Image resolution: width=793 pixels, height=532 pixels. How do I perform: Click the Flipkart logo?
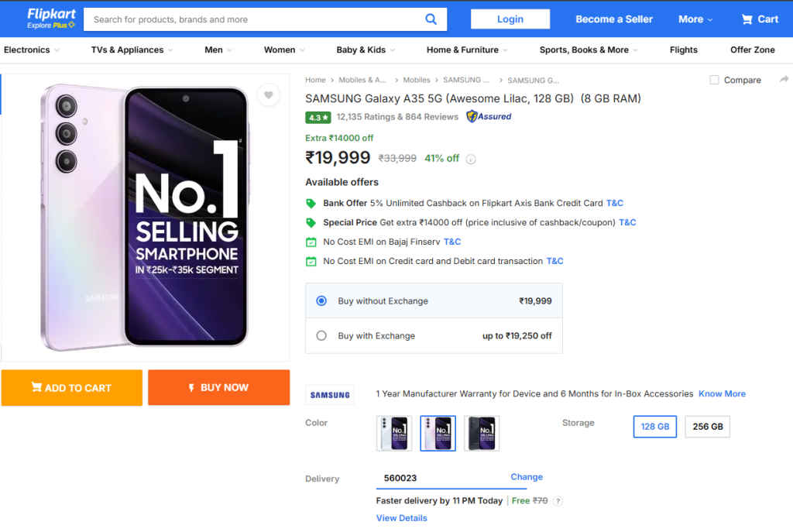[50, 14]
